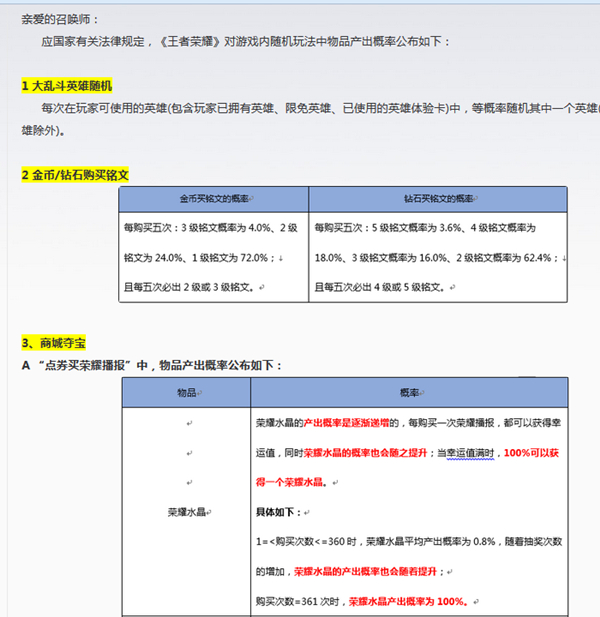This screenshot has height=617, width=600.
Task: Click the line 且每五次必出 2 级或 3 级铭文
Action: pos(190,286)
